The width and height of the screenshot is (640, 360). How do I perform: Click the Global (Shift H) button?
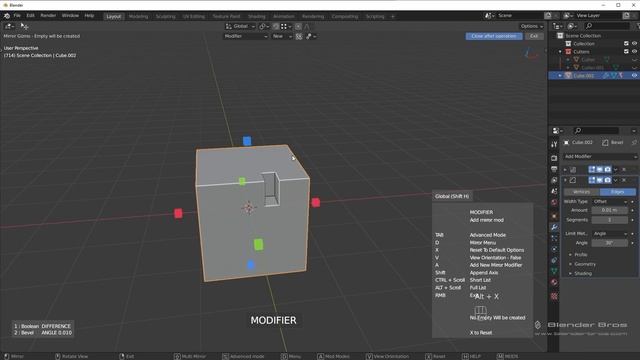452,196
